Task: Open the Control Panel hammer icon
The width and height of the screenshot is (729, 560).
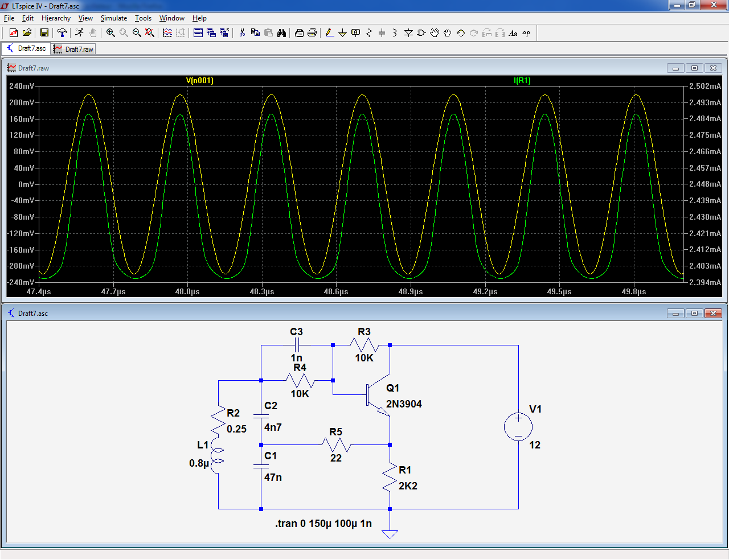Action: (x=62, y=33)
